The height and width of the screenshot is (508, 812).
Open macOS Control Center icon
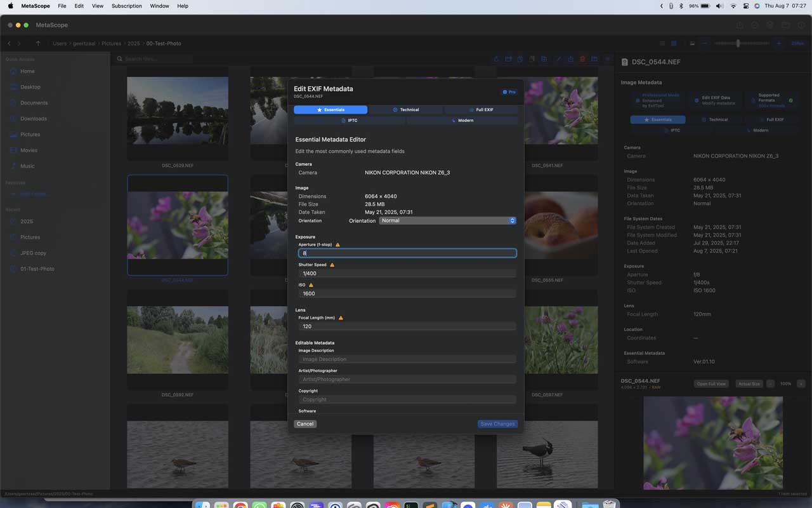click(x=746, y=6)
